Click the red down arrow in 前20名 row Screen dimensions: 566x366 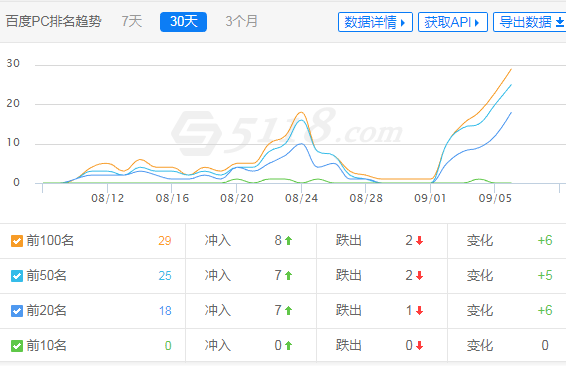tap(419, 311)
